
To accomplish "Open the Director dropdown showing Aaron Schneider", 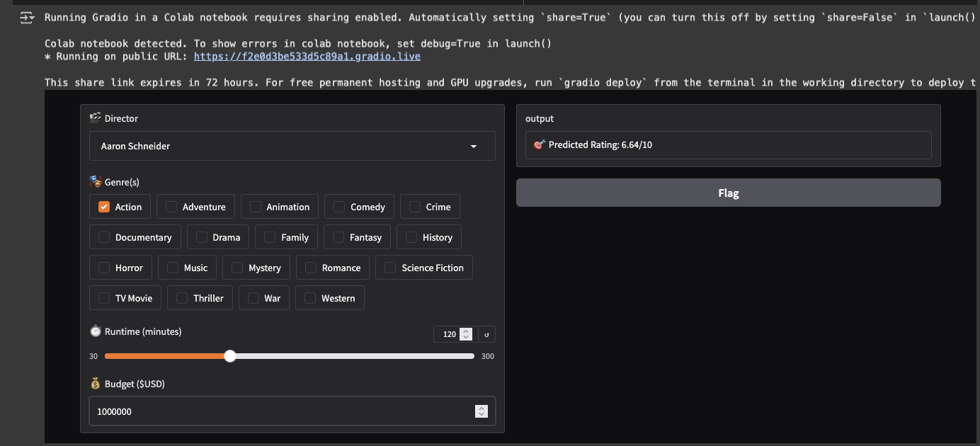I will tap(292, 146).
